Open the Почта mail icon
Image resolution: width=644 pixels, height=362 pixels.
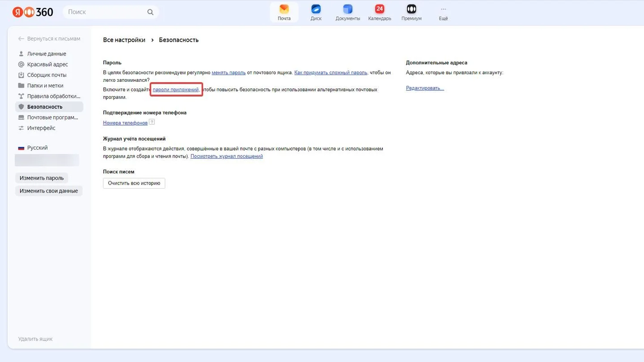point(284,9)
